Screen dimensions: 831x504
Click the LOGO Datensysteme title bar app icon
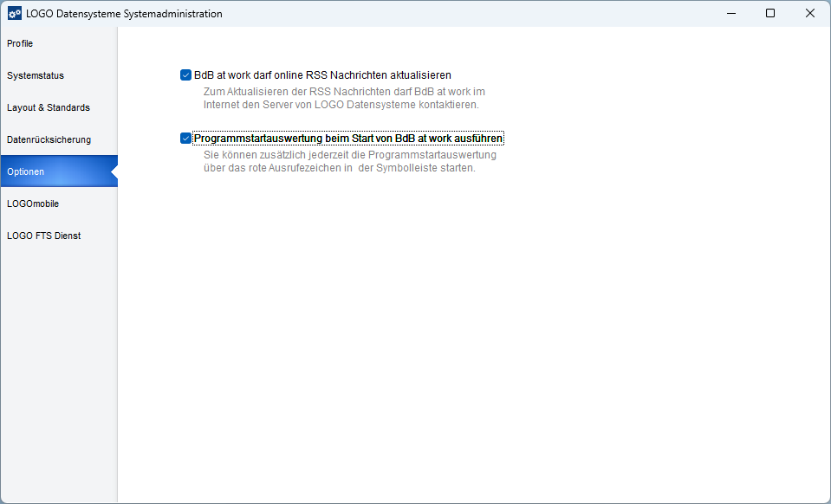(15, 14)
